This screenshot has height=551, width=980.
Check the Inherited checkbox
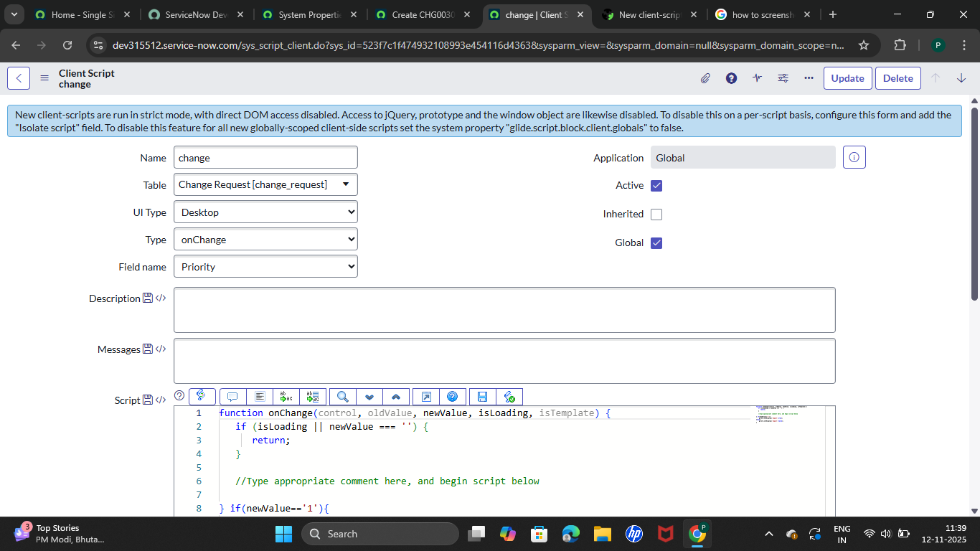point(656,215)
